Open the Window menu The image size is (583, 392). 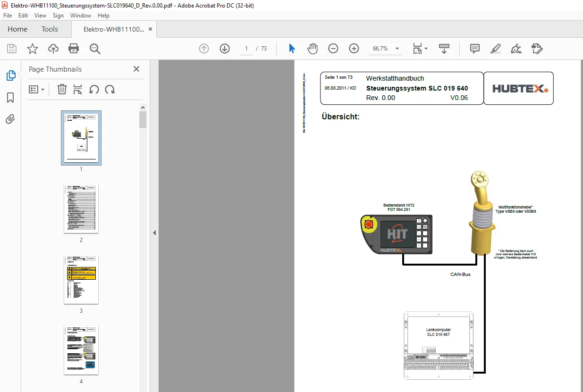tap(81, 16)
